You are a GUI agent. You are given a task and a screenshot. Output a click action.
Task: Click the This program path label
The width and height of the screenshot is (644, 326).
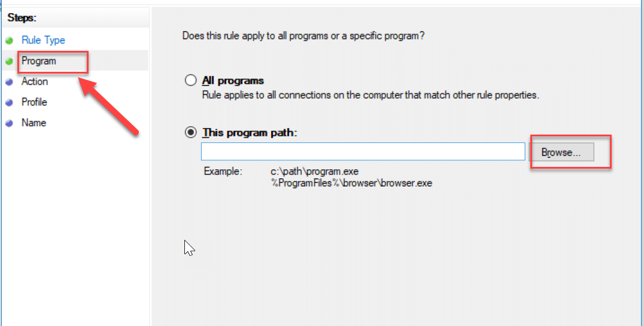tap(250, 133)
